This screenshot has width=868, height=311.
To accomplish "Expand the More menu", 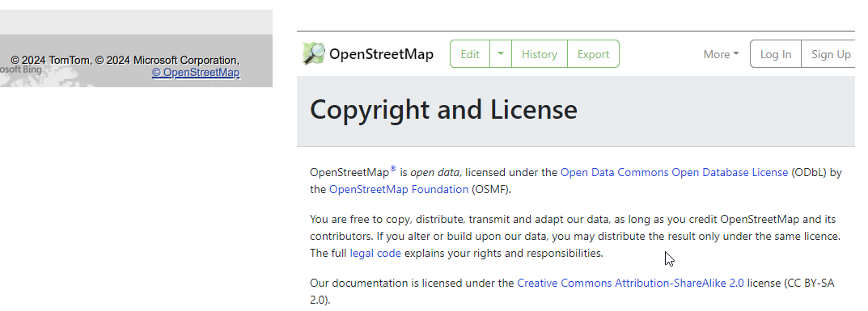I will click(721, 54).
